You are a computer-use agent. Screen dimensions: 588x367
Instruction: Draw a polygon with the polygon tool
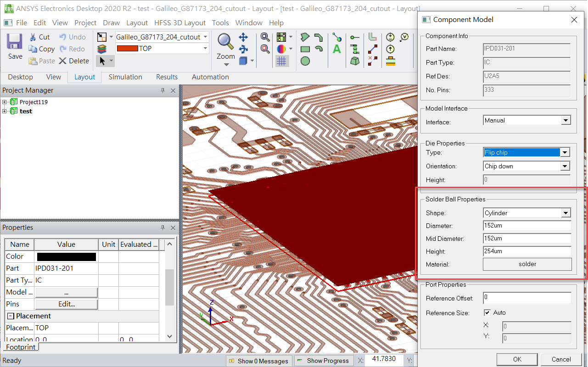click(x=305, y=37)
